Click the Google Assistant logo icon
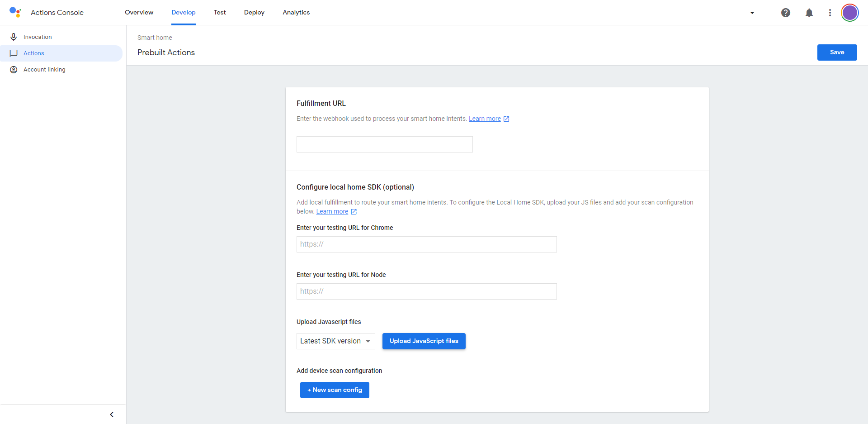This screenshot has width=868, height=424. click(x=15, y=12)
